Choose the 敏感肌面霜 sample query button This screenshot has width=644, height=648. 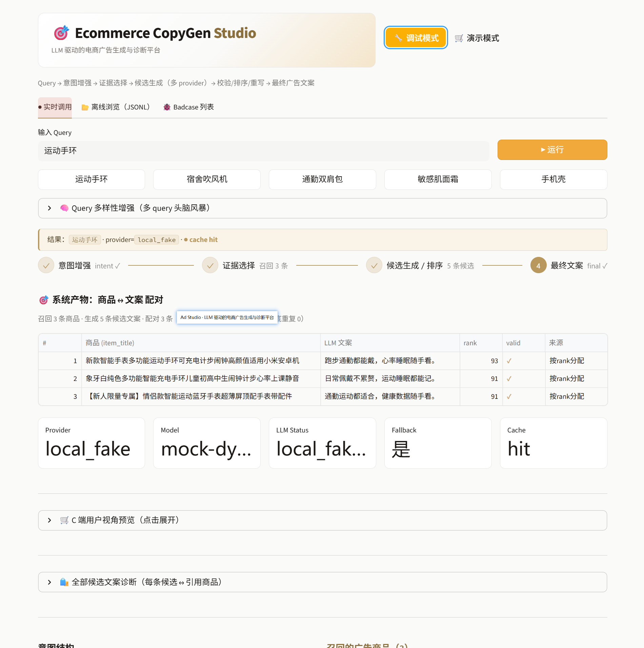coord(438,179)
